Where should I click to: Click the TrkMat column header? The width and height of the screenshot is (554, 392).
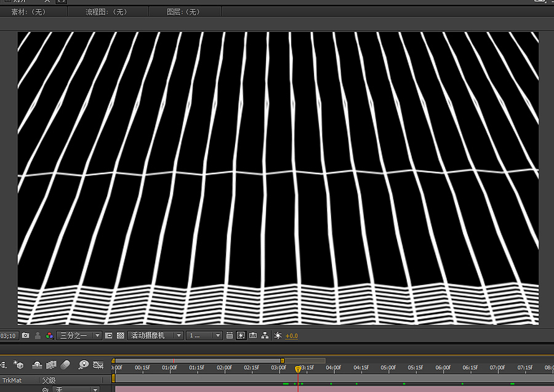pos(12,380)
